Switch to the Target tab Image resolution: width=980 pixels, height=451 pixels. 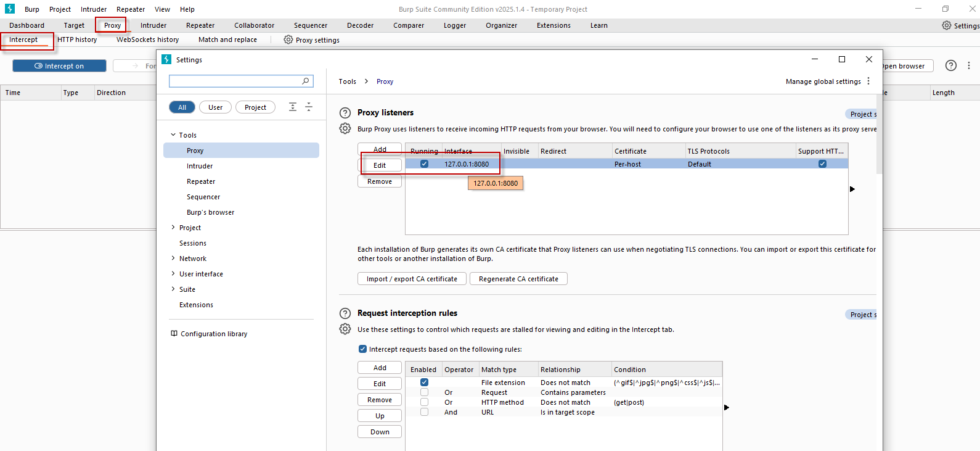pyautogui.click(x=74, y=25)
